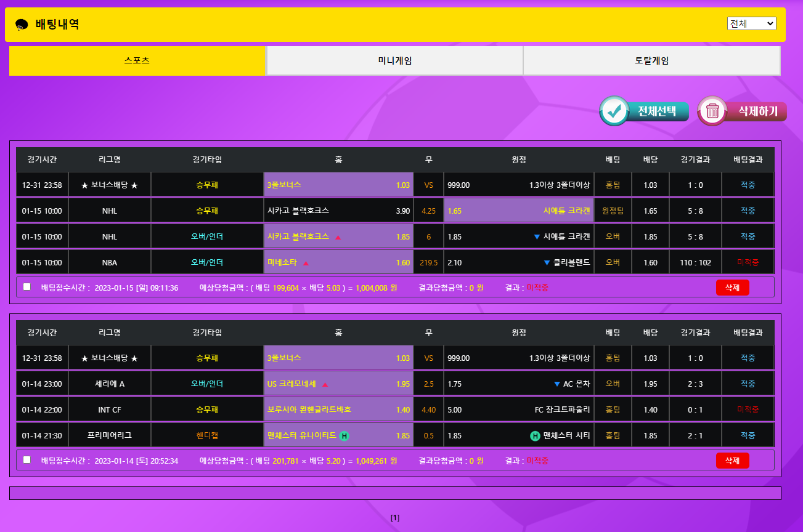Click the checkmark icon on 전체선택
Viewport: 803px width, 532px height.
[614, 111]
